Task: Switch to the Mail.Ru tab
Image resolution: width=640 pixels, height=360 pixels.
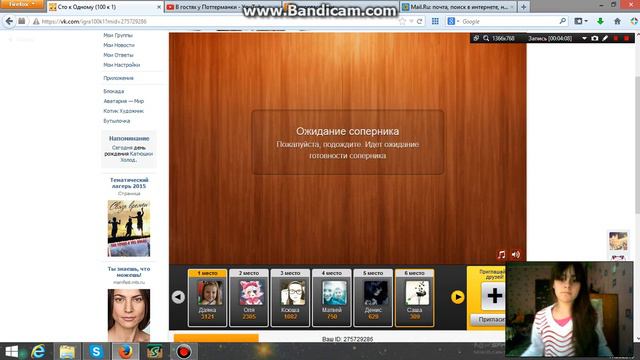Action: click(458, 7)
